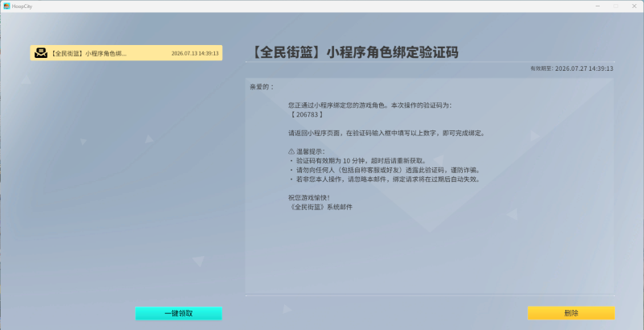Screen dimensions: 644x330
Task: Click the 删除 button
Action: coord(571,313)
